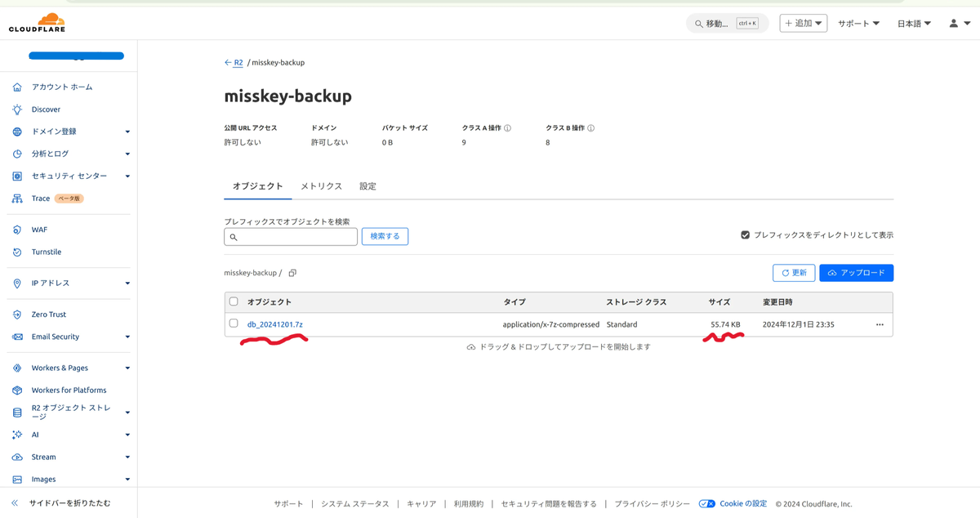
Task: Click the Stream cloud icon
Action: (x=17, y=458)
